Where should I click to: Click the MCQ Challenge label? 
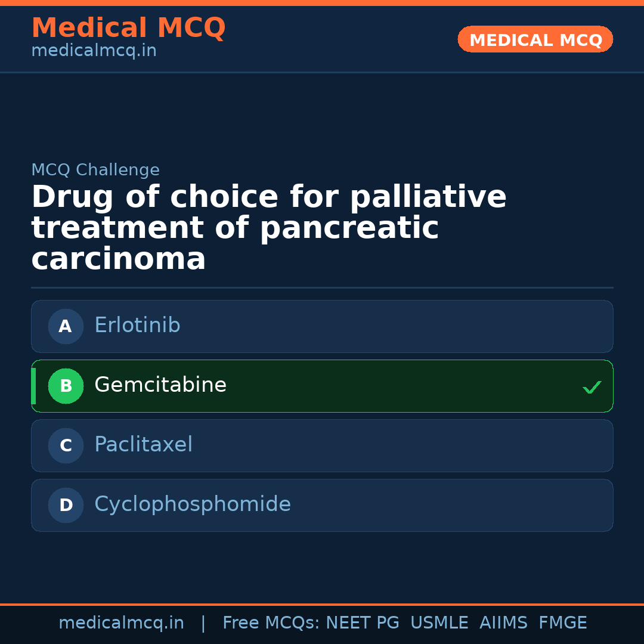pos(95,170)
